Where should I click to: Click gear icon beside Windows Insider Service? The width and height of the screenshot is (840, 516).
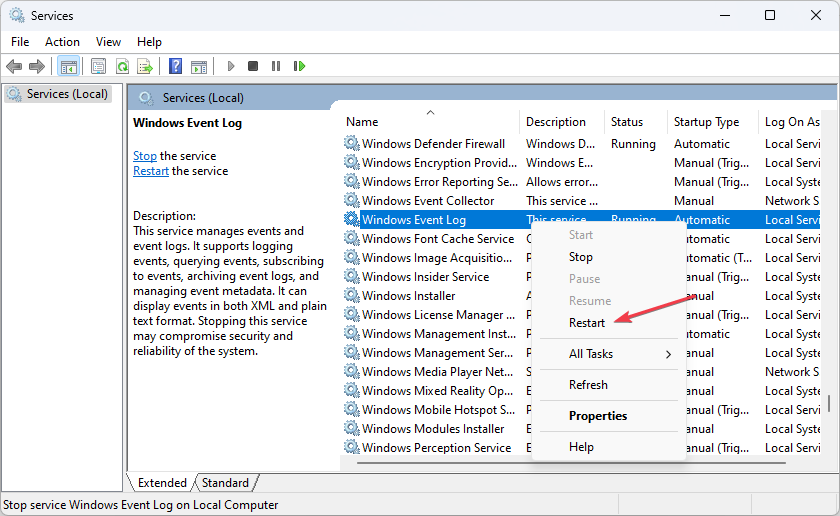click(x=351, y=276)
